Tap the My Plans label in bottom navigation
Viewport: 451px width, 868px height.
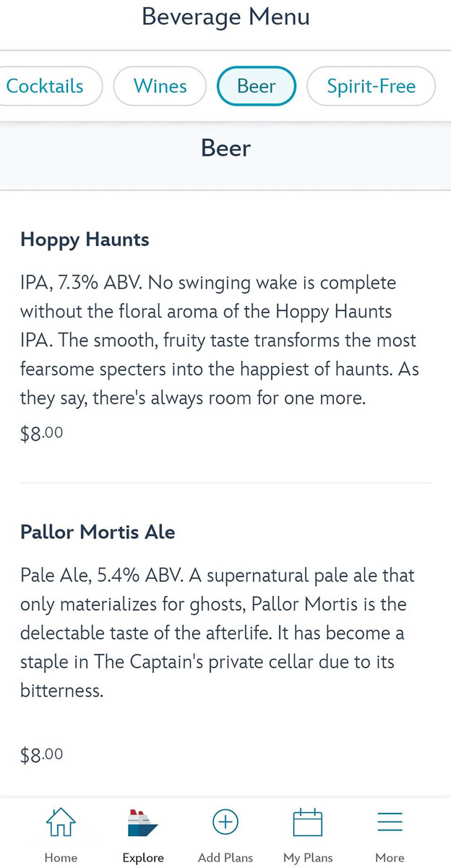click(308, 858)
